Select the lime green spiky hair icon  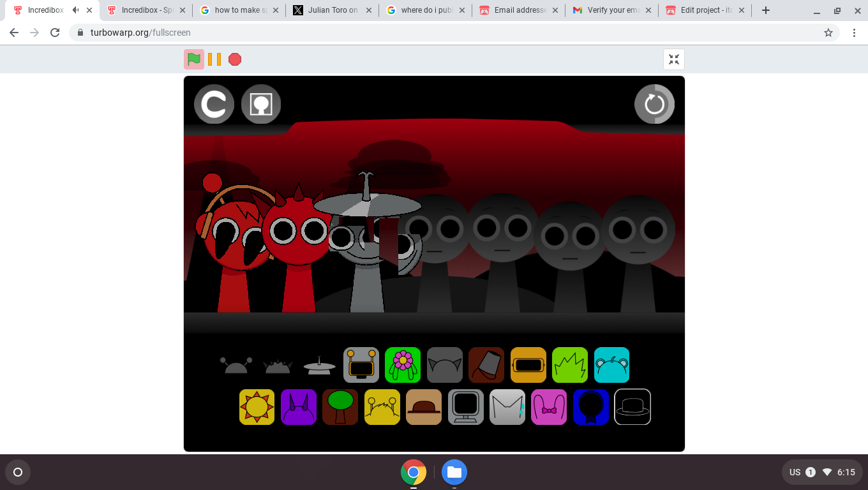pos(570,365)
